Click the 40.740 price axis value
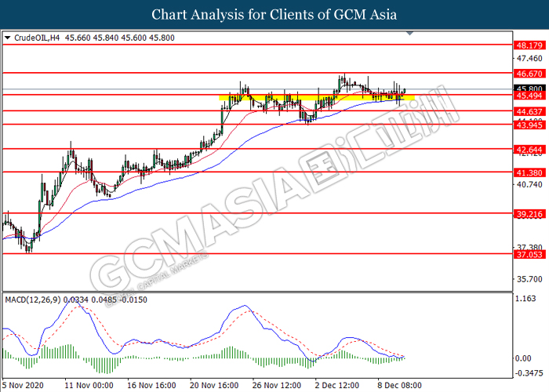The width and height of the screenshot is (549, 392). tap(529, 184)
